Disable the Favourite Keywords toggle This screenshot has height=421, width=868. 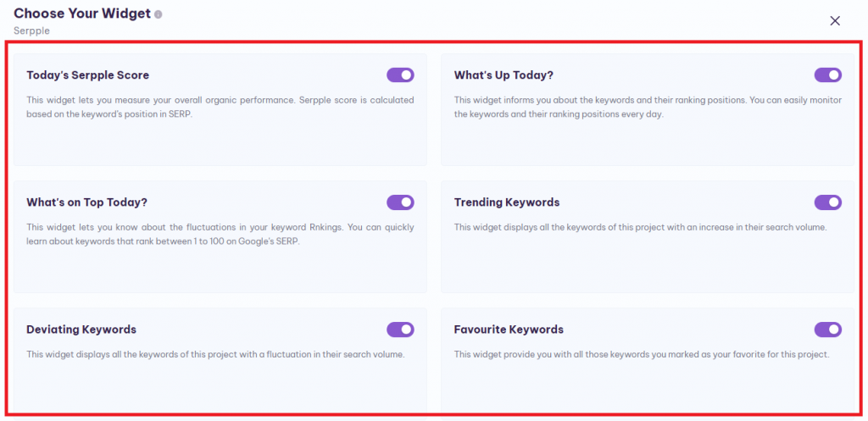coord(827,330)
